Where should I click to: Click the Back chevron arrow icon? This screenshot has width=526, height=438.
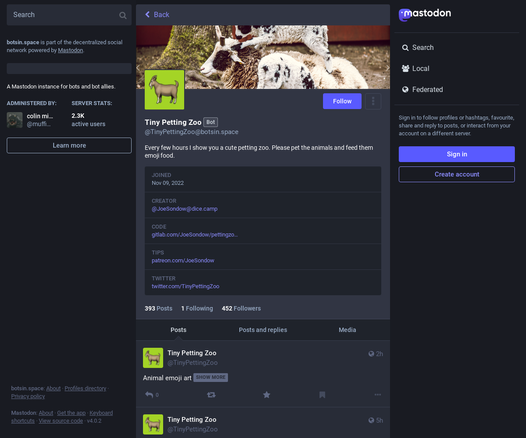pos(147,14)
